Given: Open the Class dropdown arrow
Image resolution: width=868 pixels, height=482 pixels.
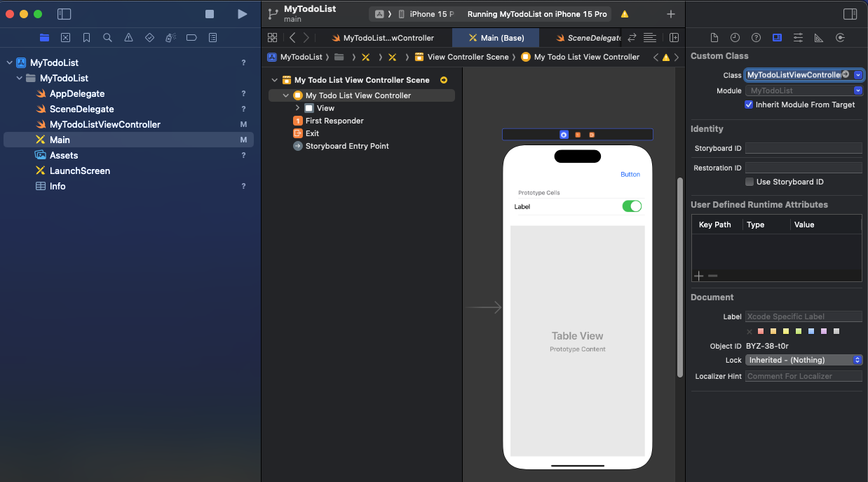Looking at the screenshot, I should click(x=858, y=74).
